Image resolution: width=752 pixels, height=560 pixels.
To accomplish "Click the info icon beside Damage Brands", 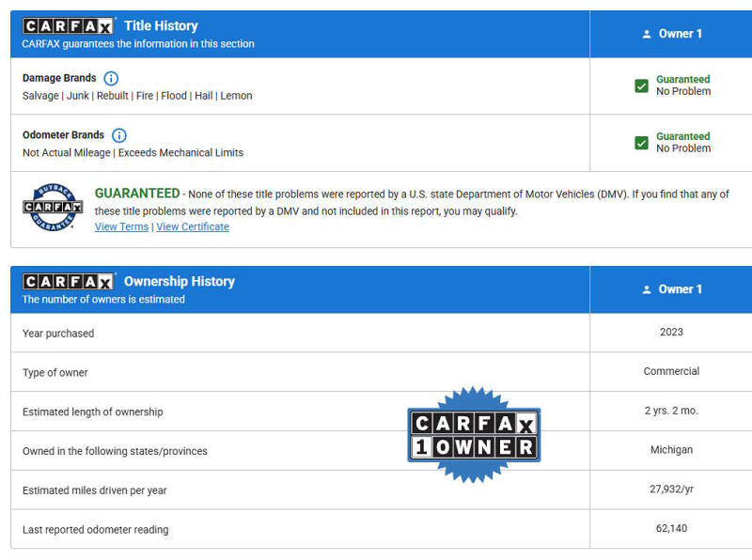I will [111, 78].
